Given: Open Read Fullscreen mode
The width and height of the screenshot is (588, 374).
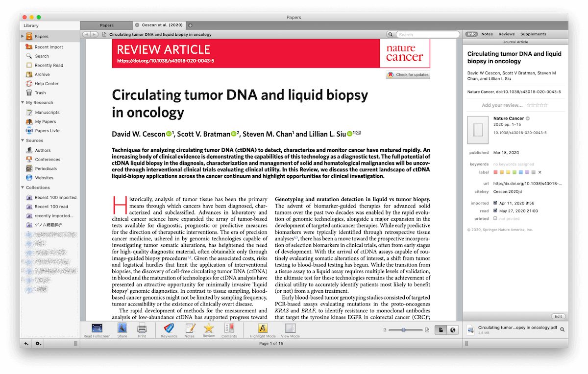Looking at the screenshot, I should (97, 328).
